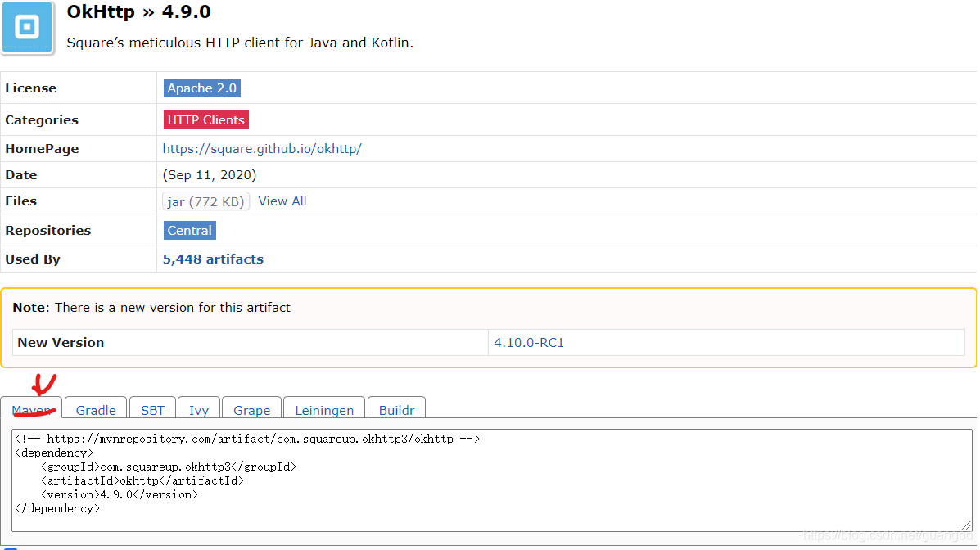Switch to the Grape tab
Viewport: 980px width, 550px height.
point(252,408)
